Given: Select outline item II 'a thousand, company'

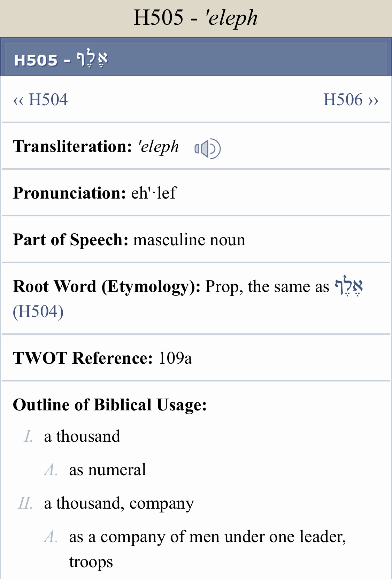Looking at the screenshot, I should coord(119,504).
